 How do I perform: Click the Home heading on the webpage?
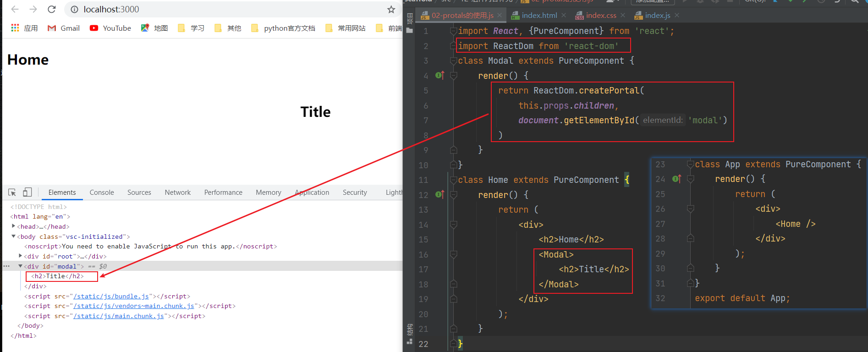pyautogui.click(x=28, y=60)
